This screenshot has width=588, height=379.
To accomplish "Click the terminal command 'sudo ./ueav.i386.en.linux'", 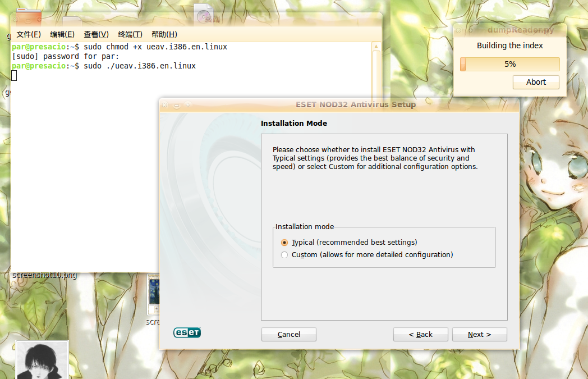I will pos(140,66).
